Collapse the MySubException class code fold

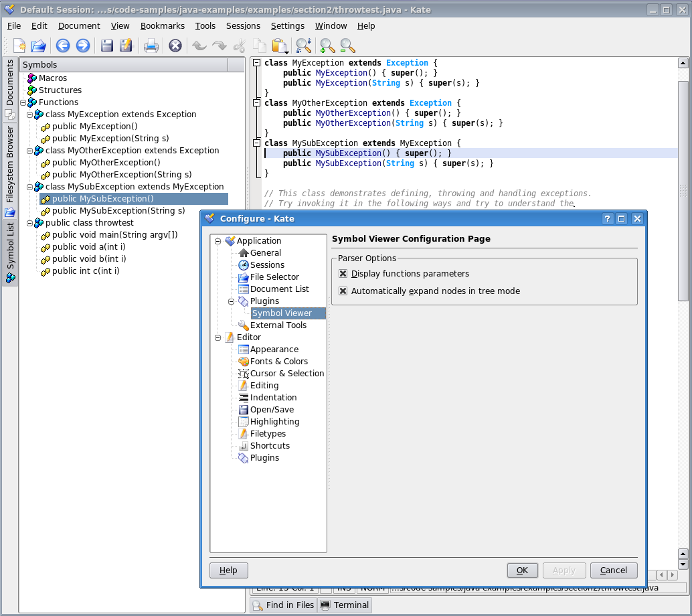coord(256,143)
